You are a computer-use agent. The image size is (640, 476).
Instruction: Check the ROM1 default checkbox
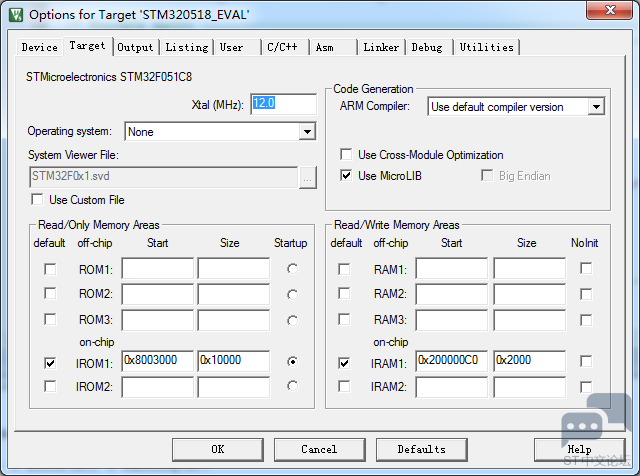[50, 269]
